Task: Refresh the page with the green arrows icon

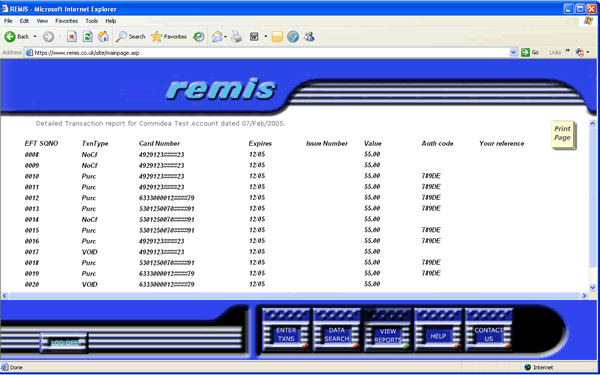Action: pyautogui.click(x=88, y=37)
